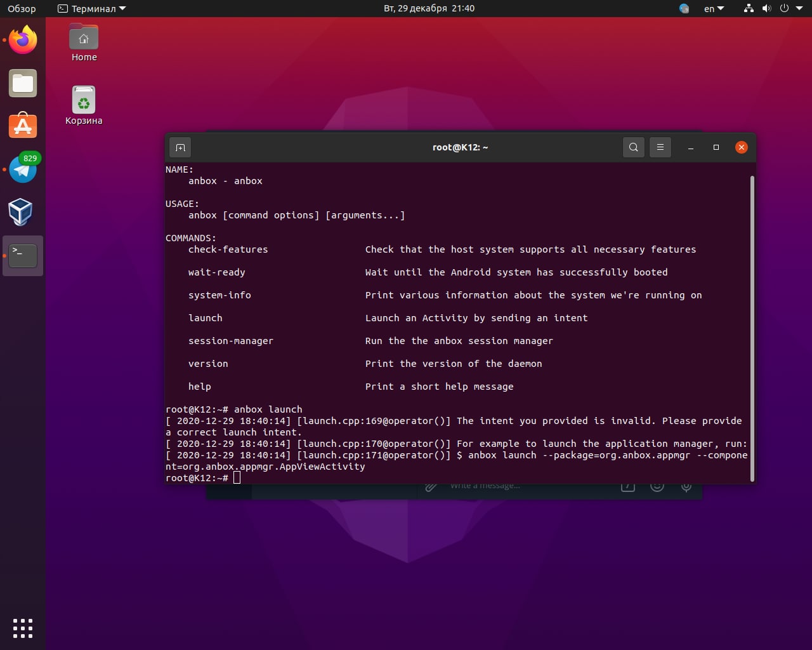Click the text 'Check that the host system supports'
Viewport: 812px width, 650px height.
465,249
